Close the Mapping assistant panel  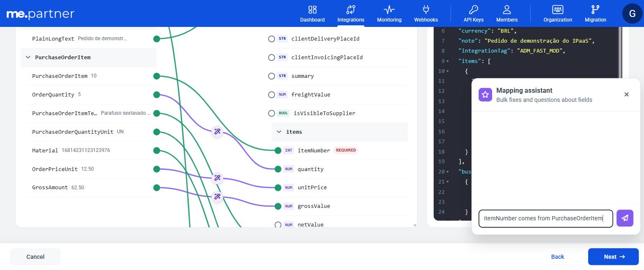click(626, 94)
